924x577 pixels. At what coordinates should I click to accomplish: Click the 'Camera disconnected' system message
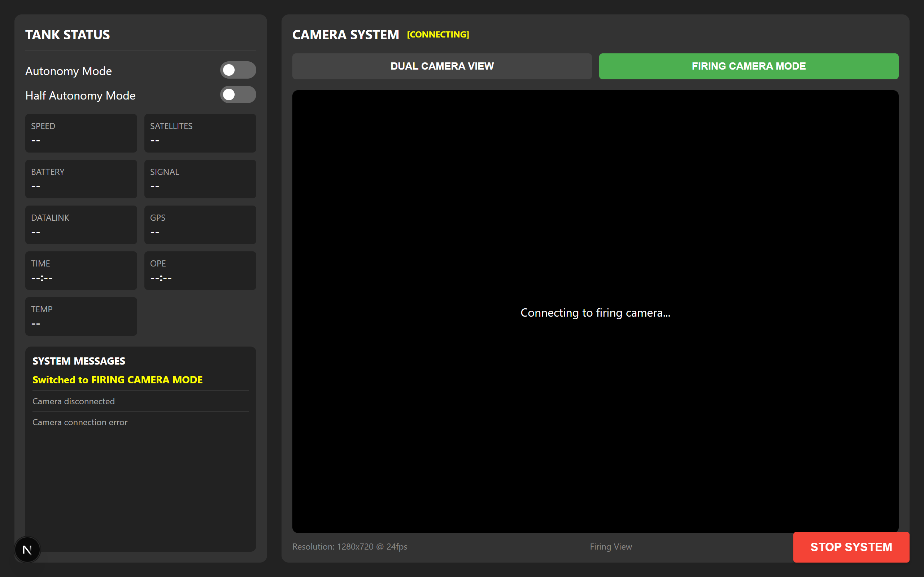tap(74, 401)
